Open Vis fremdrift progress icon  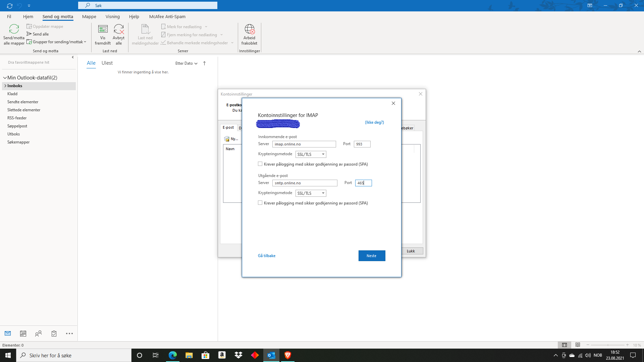pyautogui.click(x=103, y=29)
